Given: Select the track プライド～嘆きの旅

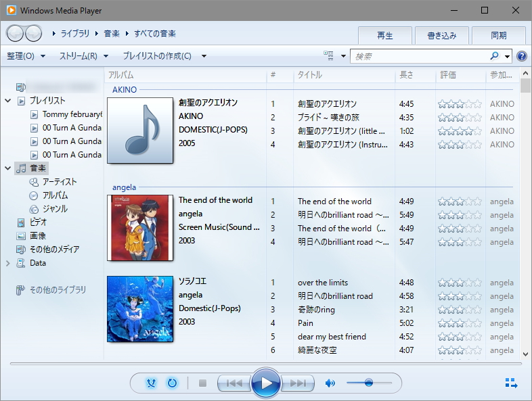Looking at the screenshot, I should tap(328, 118).
